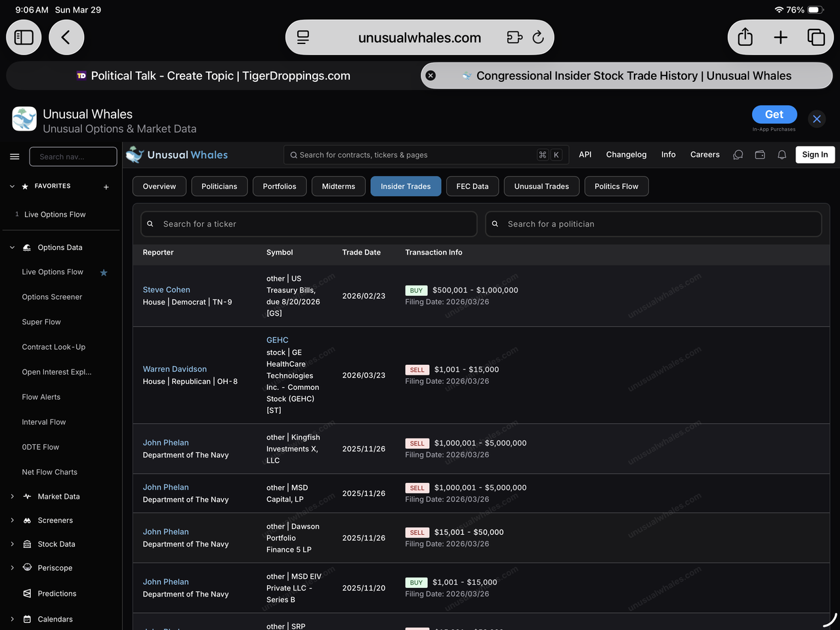
Task: Expand Market Data section
Action: click(12, 497)
